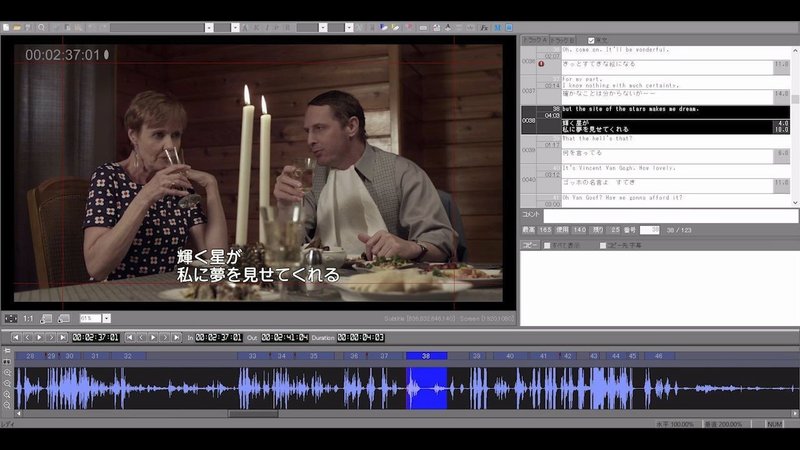This screenshot has height=450, width=800.
Task: Select timeline marker 28
Action: pos(30,356)
